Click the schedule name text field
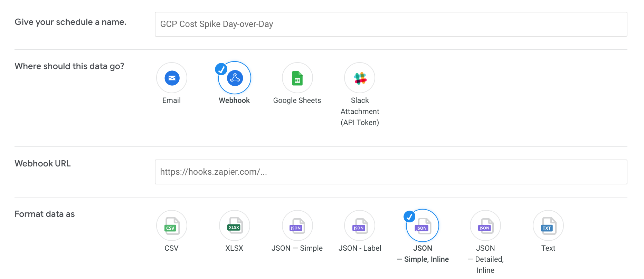 point(390,24)
